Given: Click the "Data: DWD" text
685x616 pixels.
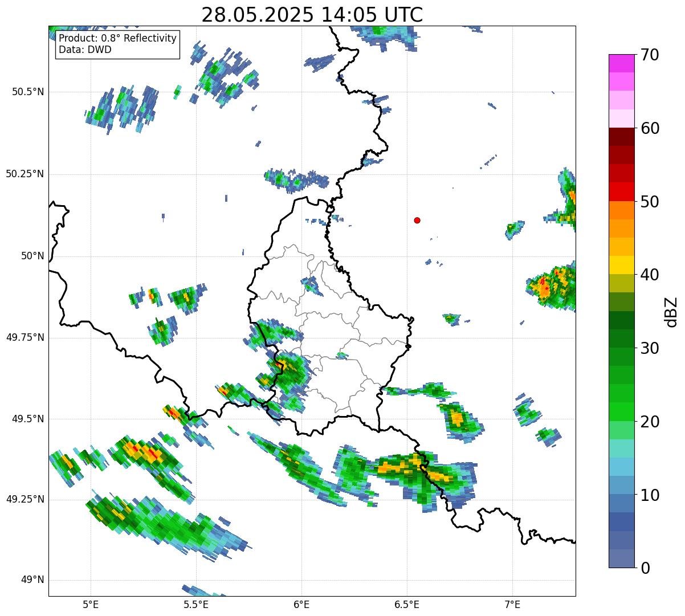Looking at the screenshot, I should point(85,50).
